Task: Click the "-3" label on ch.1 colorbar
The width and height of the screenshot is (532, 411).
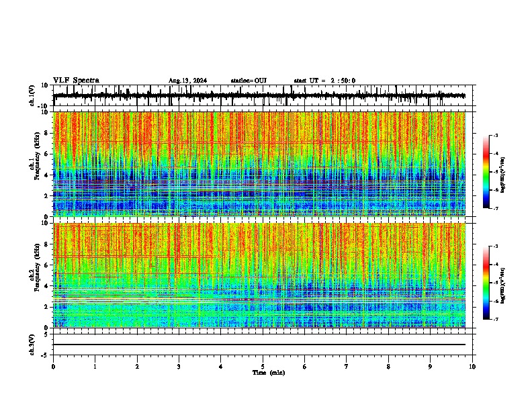Action: tap(496, 135)
